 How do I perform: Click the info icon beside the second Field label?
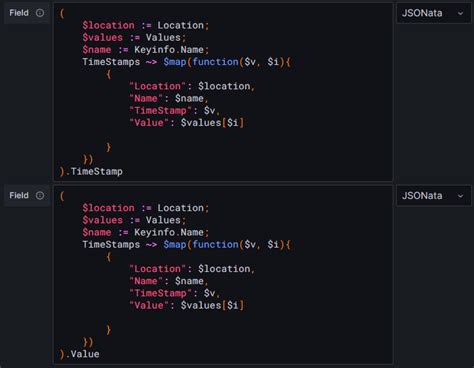[x=40, y=196]
